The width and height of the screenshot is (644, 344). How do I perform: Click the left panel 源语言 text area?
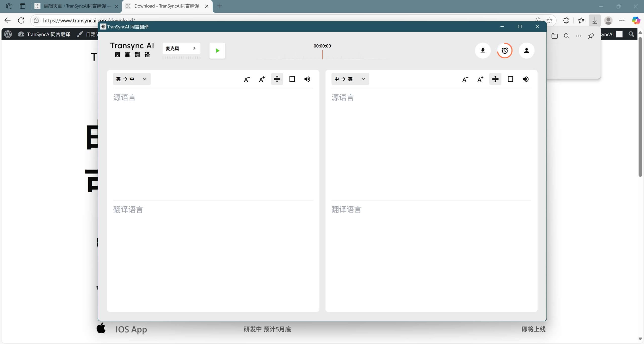(213, 144)
